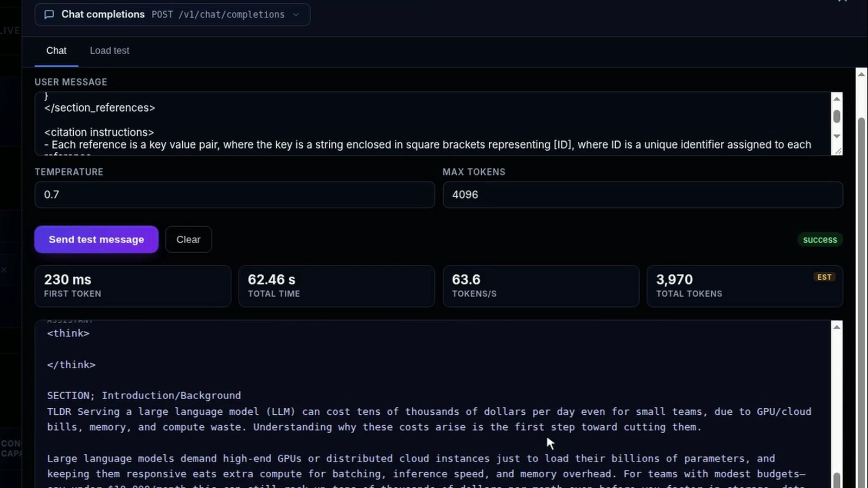Click the green success status badge
This screenshot has height=488, width=868.
pyautogui.click(x=820, y=240)
